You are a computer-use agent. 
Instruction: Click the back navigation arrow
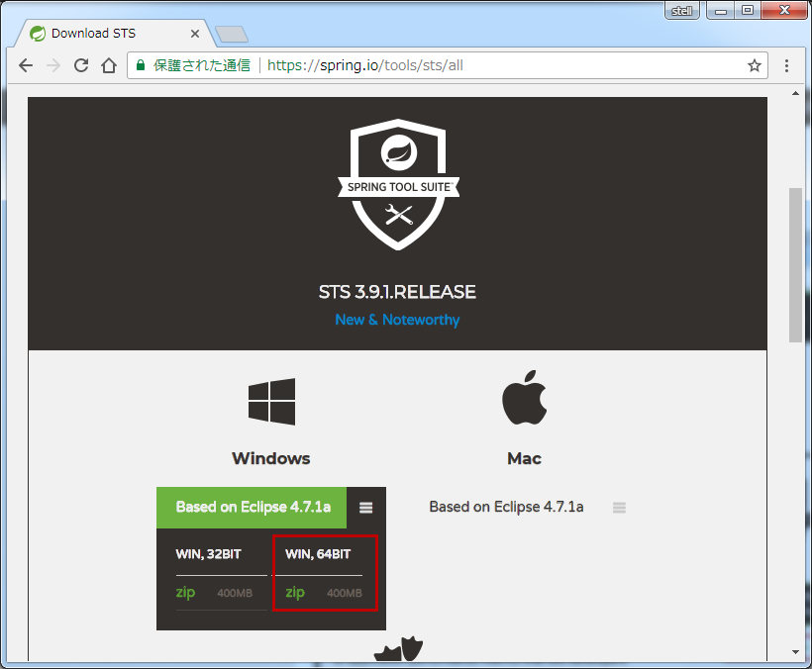coord(25,65)
